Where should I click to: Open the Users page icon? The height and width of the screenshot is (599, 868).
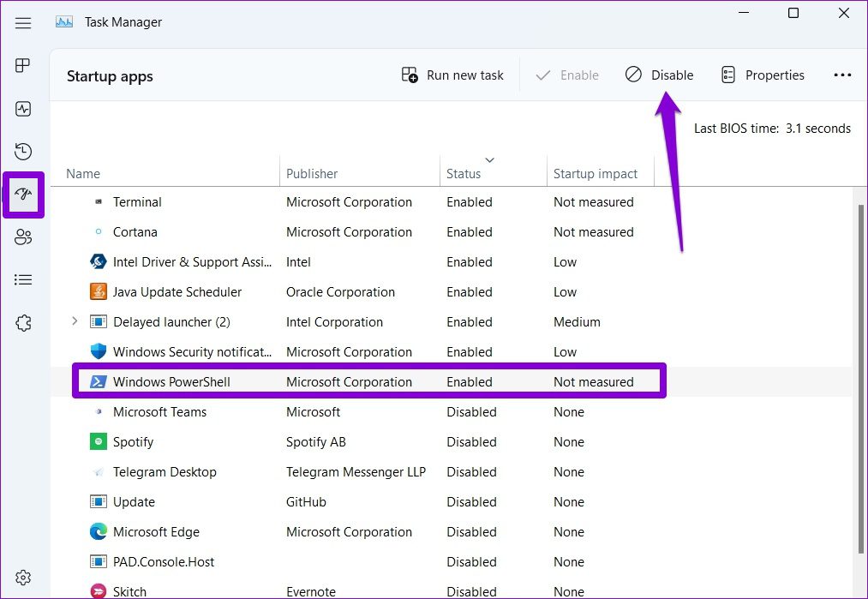(23, 237)
